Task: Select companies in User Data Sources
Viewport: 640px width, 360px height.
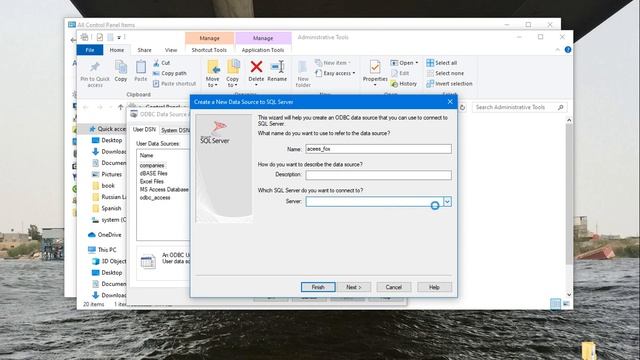Action: coord(152,165)
